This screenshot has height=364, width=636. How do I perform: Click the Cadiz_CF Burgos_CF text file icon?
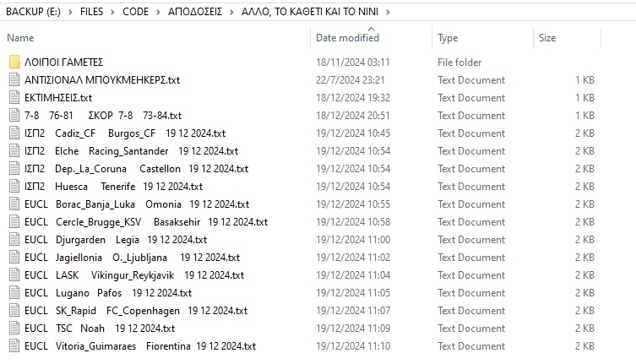click(x=14, y=133)
